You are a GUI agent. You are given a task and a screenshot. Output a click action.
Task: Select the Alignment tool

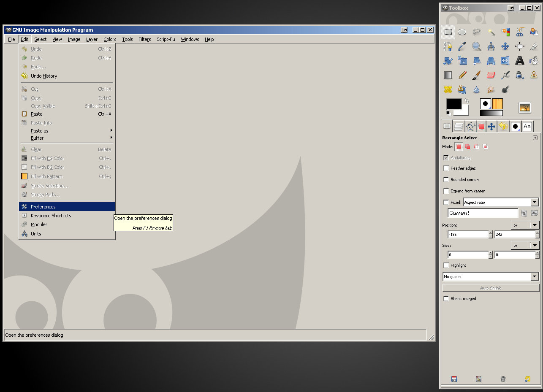click(x=520, y=46)
